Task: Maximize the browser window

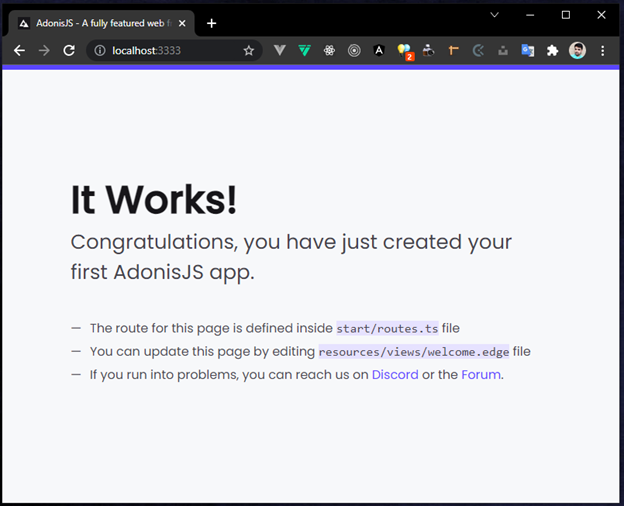Action: (x=566, y=15)
